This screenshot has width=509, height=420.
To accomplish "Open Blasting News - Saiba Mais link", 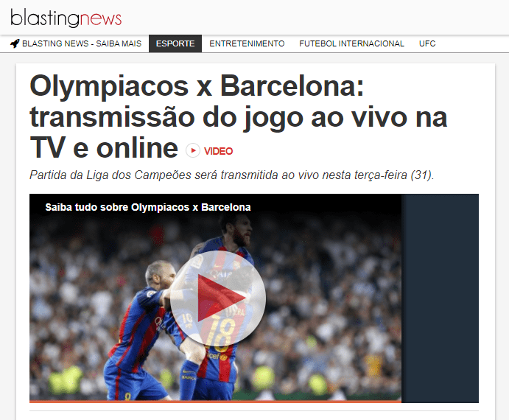I will pos(82,43).
